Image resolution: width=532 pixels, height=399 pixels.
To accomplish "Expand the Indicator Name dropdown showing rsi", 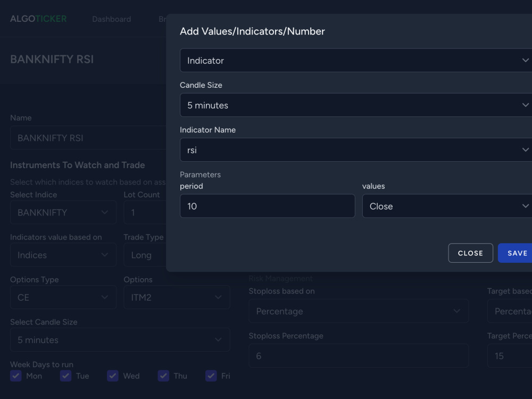I will [x=356, y=150].
